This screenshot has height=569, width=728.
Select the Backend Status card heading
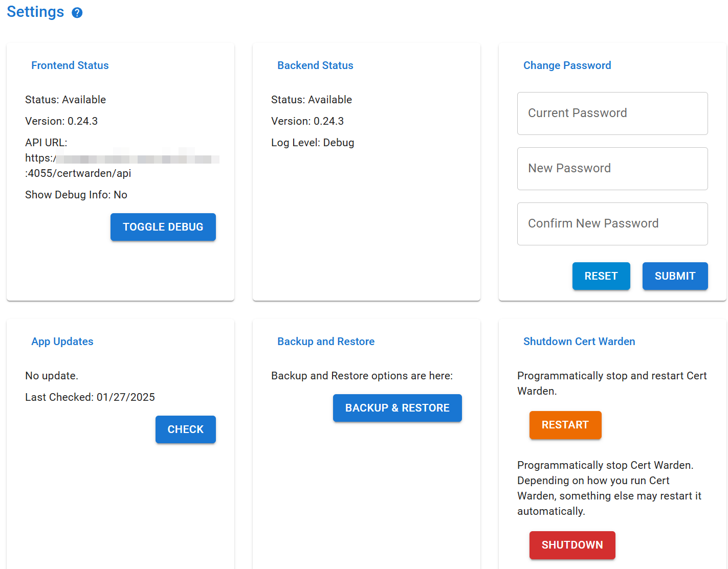tap(315, 65)
